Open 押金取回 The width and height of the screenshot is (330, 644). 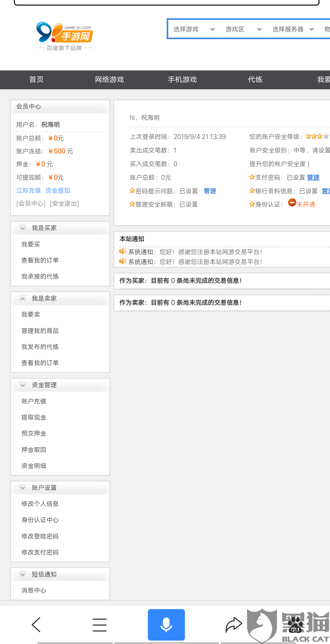[34, 450]
